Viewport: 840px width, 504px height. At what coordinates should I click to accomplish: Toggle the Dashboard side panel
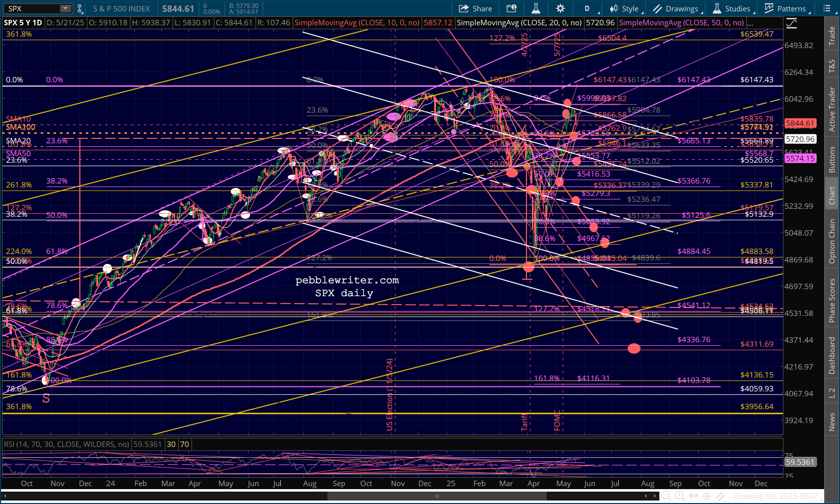click(x=832, y=355)
